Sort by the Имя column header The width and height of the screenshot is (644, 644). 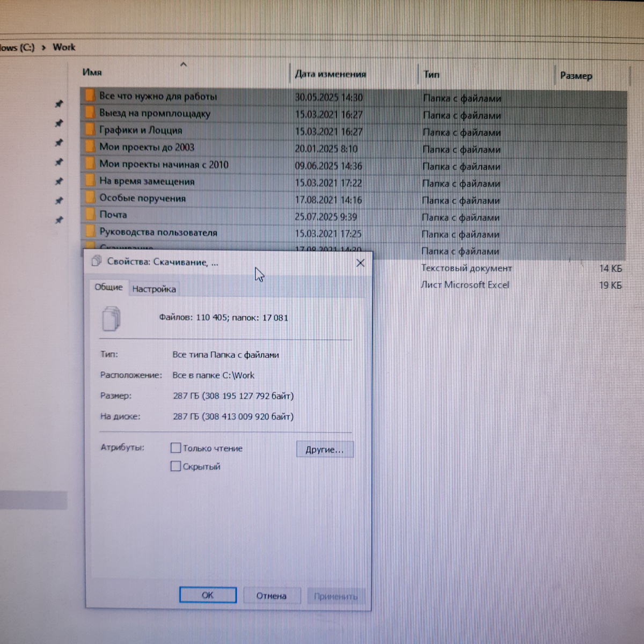[x=92, y=72]
